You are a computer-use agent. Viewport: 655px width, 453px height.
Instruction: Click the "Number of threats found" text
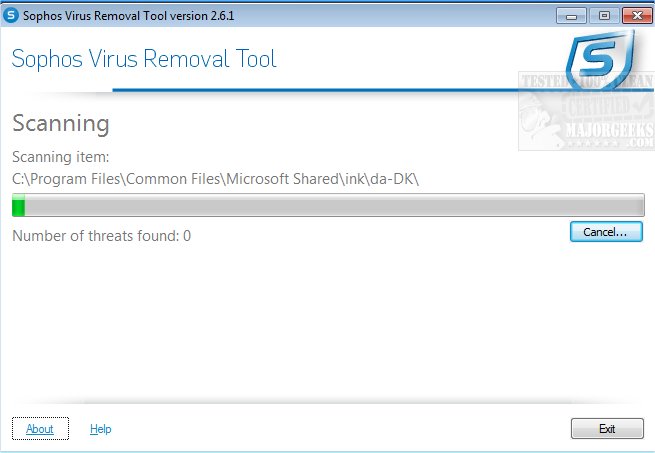point(101,236)
